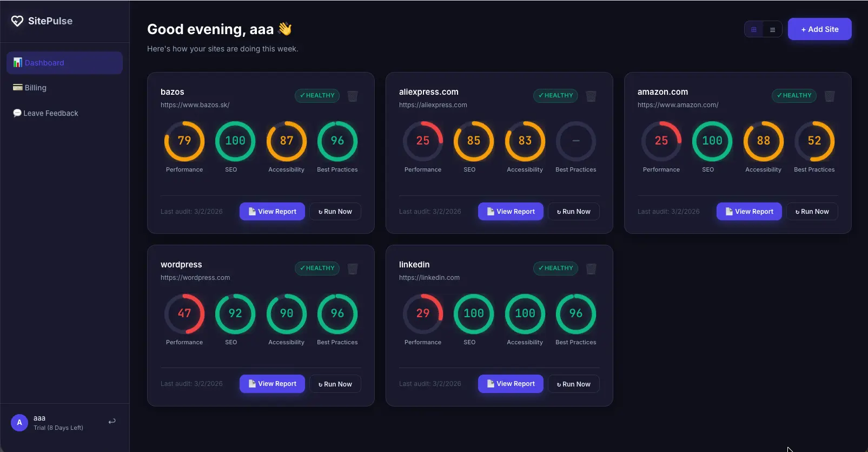
Task: Click wordpress Best Practices gauge 96
Action: pos(337,313)
